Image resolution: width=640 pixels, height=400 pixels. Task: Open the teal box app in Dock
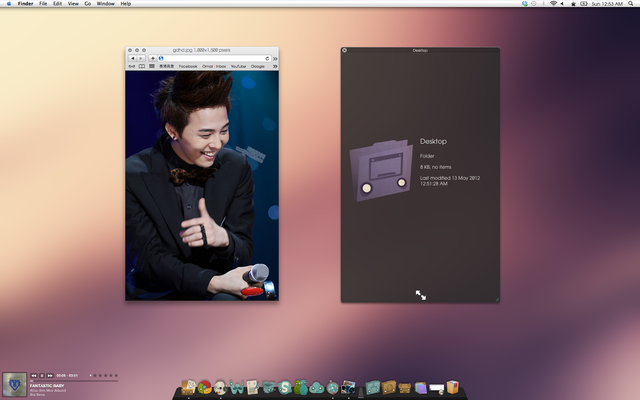coord(269,387)
